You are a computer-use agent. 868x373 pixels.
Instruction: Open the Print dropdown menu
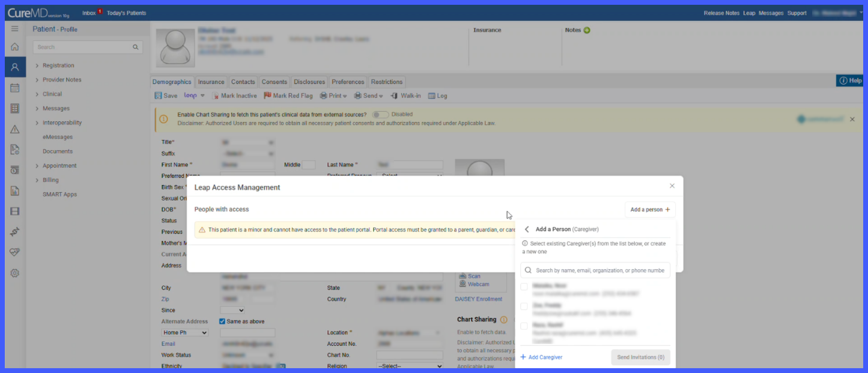[x=333, y=96]
